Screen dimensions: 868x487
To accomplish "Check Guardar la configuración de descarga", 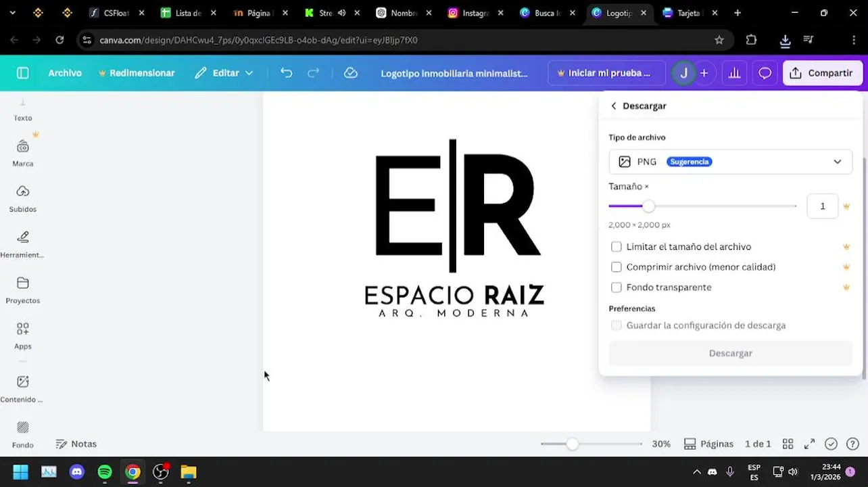I will tap(617, 325).
